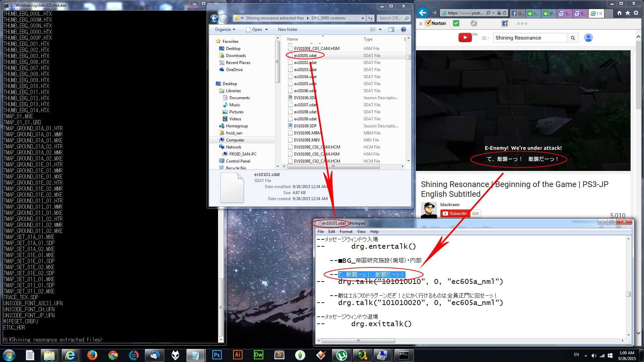This screenshot has height=362, width=644.
Task: Select Computer in Explorer navigation pane
Action: 235,140
